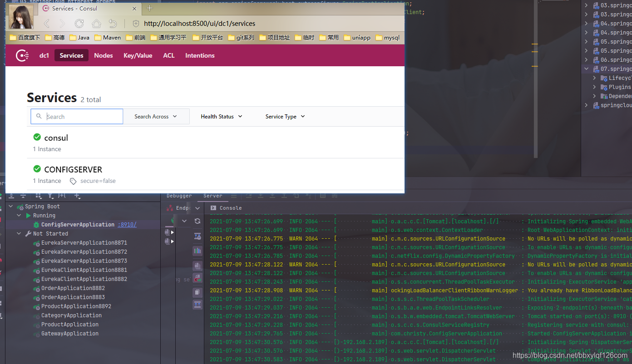Viewport: 632px width, 364px height.
Task: Collapse the Running group
Action: tap(19, 216)
